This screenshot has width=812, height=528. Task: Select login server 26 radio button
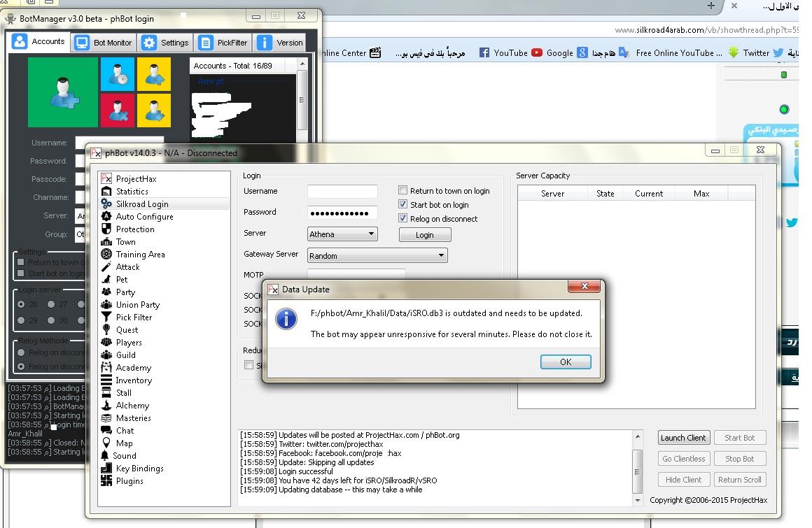pyautogui.click(x=21, y=304)
